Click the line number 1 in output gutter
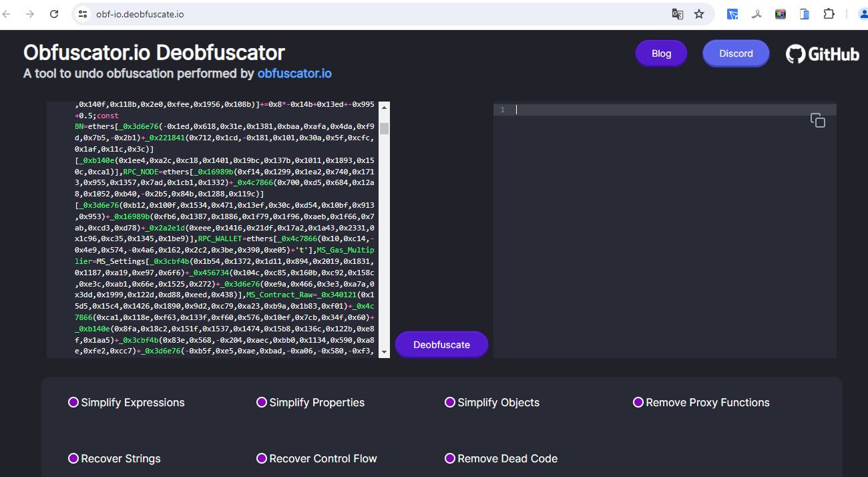 point(502,110)
